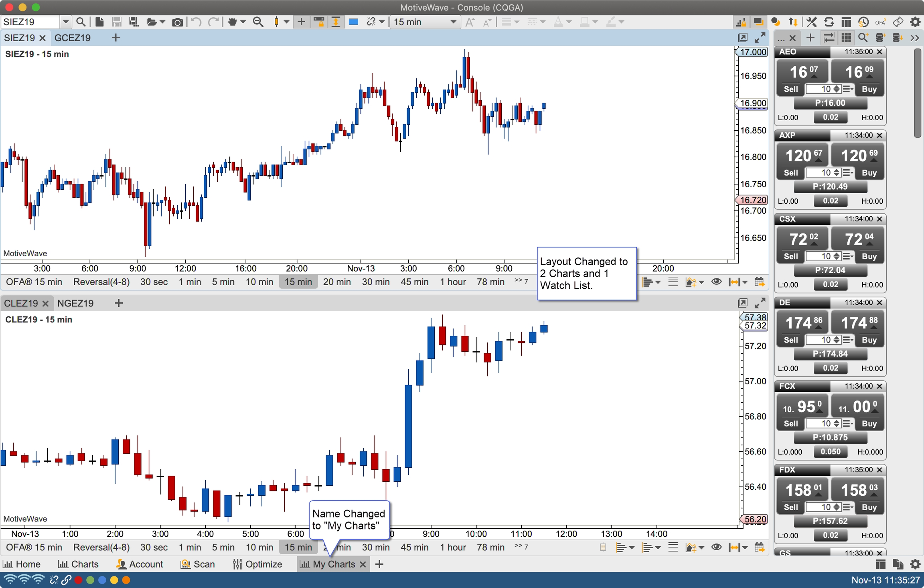Click the up-down orders arrows icon

(x=793, y=22)
